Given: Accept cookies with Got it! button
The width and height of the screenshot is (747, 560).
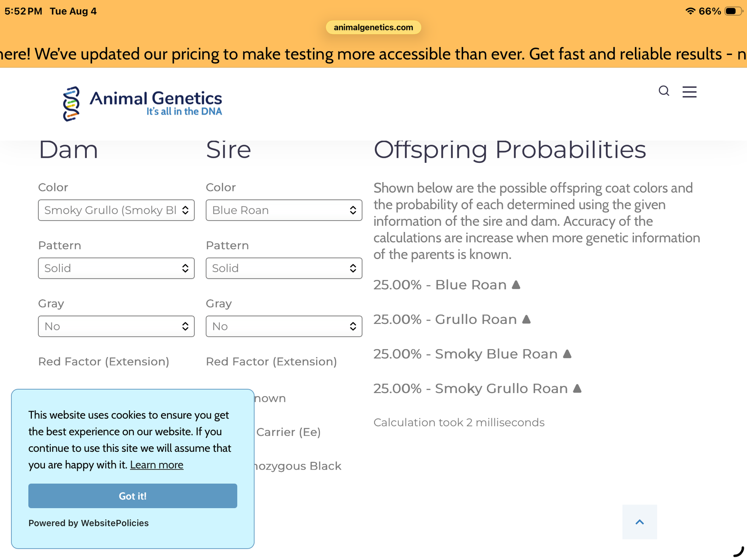Looking at the screenshot, I should click(133, 496).
